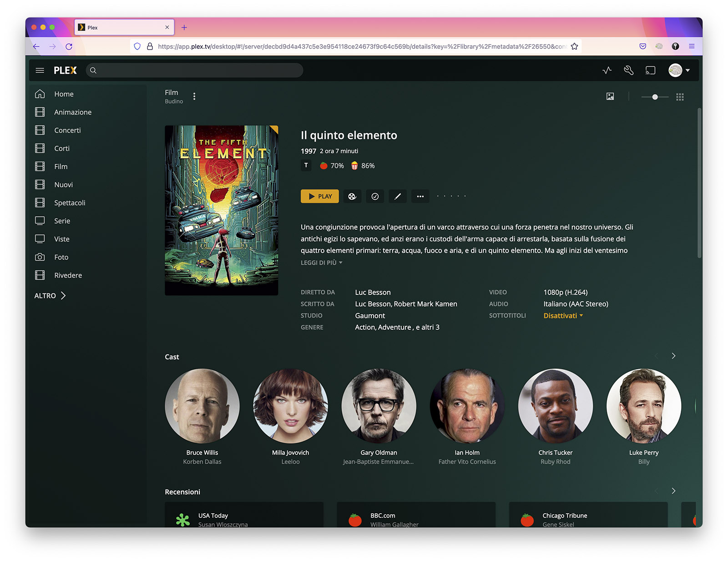Open the Corti library
Viewport: 728px width, 561px height.
point(62,149)
